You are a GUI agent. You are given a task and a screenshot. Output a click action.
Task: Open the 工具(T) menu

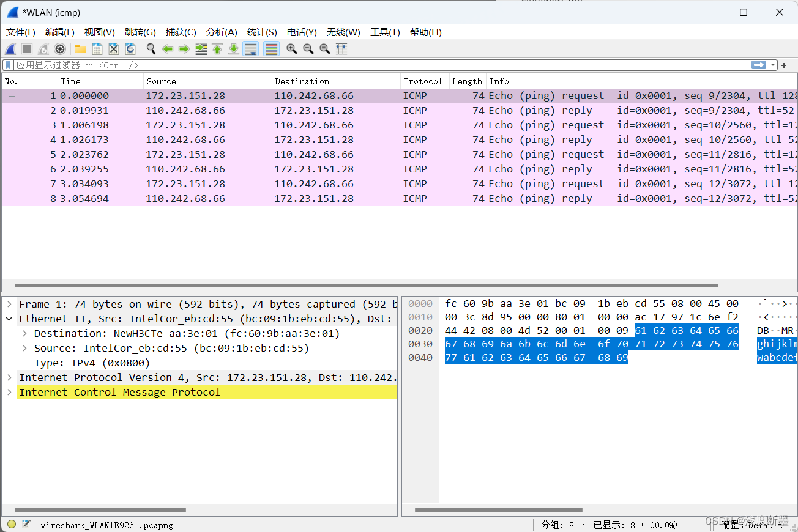(385, 32)
